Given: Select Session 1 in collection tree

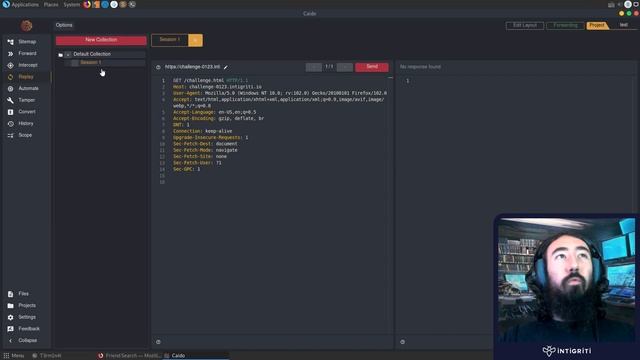Looking at the screenshot, I should [91, 62].
